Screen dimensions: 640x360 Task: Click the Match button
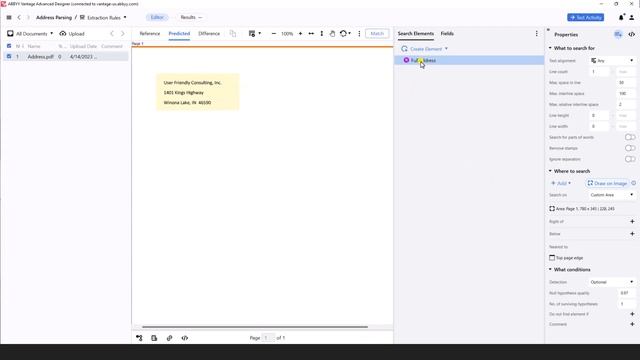coord(377,33)
